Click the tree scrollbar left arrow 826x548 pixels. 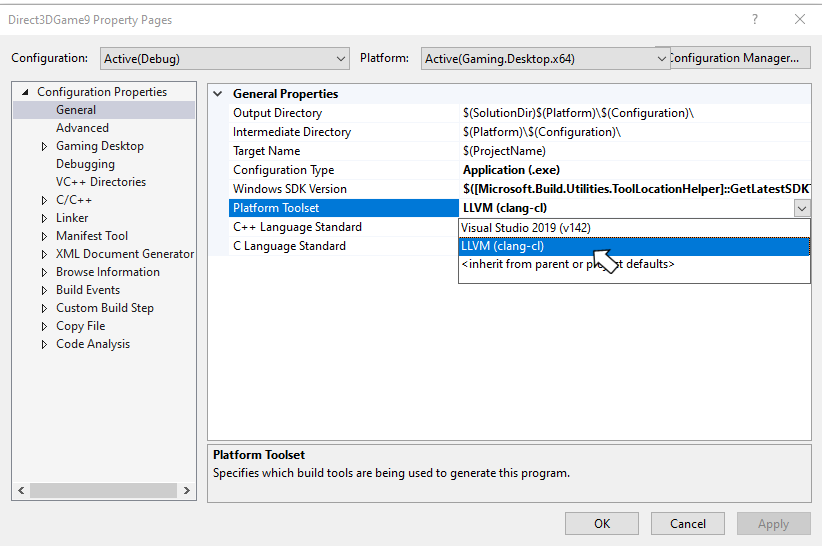pyautogui.click(x=21, y=491)
